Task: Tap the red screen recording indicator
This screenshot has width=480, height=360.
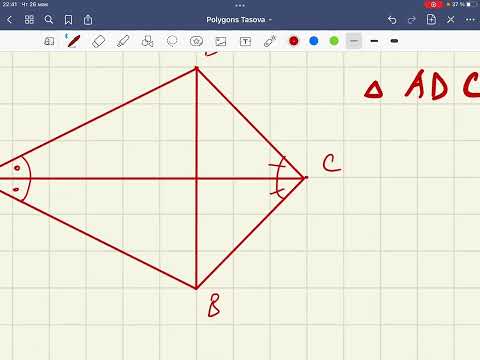Action: click(433, 5)
